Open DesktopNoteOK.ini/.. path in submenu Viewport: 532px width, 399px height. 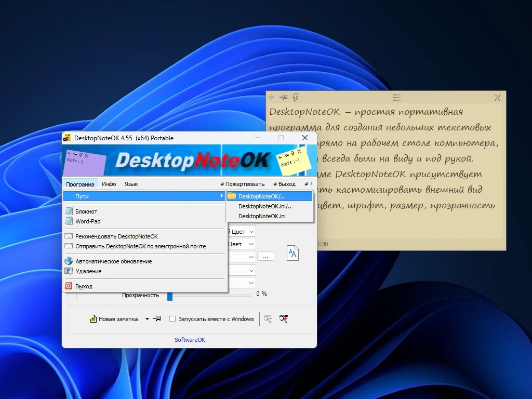pos(270,206)
